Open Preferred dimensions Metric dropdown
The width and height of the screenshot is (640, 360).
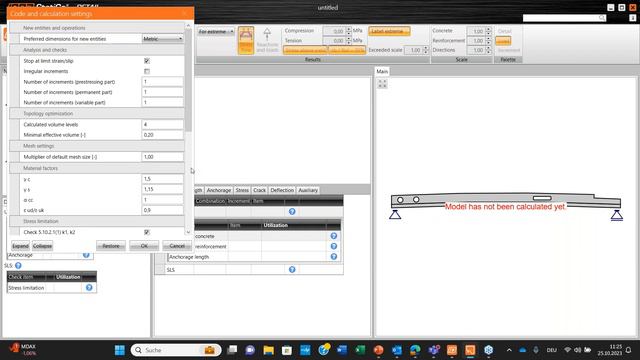click(x=162, y=39)
